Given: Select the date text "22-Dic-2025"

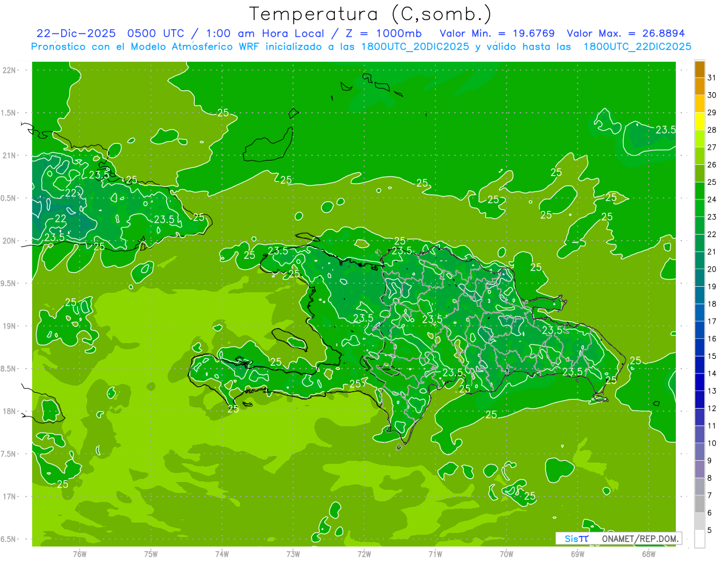Looking at the screenshot, I should coord(76,33).
